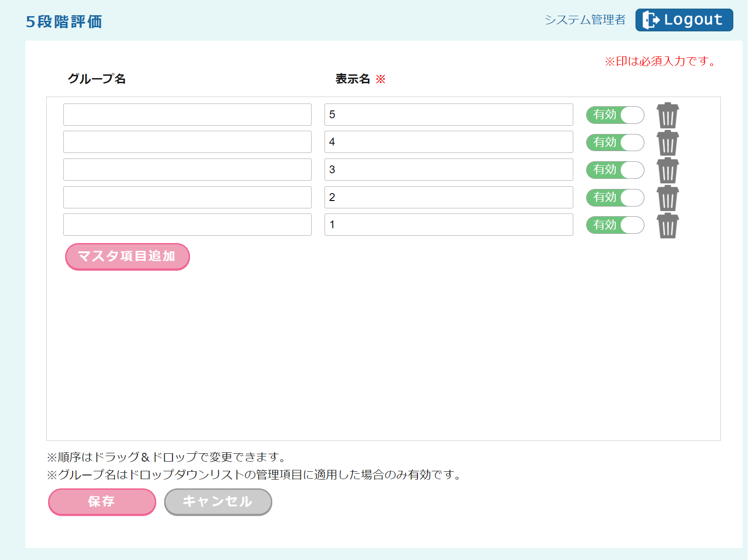Toggle 有効 switch for display name 2

(x=615, y=198)
